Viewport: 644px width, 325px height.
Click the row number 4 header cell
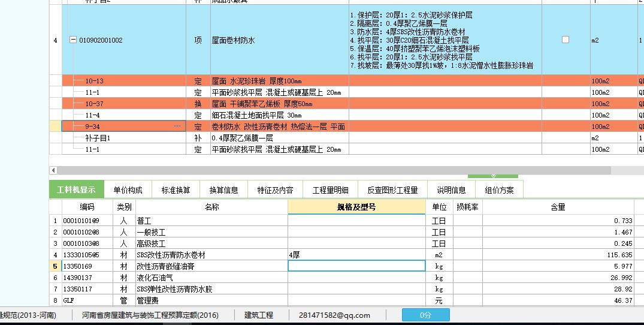[56, 40]
